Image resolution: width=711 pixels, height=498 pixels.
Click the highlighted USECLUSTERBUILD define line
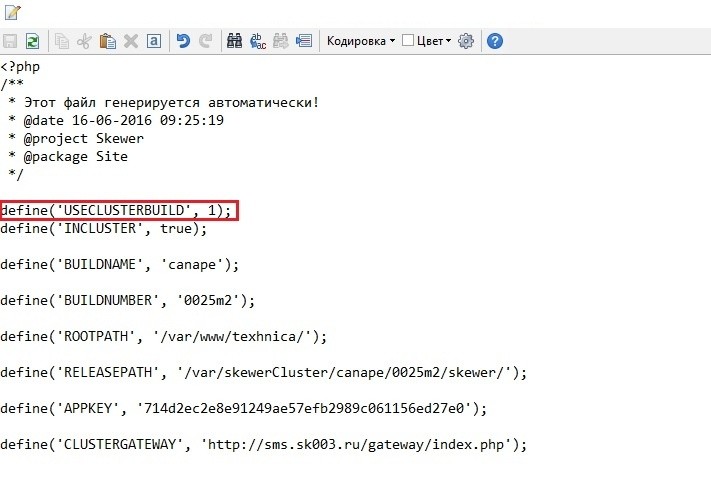tap(119, 210)
